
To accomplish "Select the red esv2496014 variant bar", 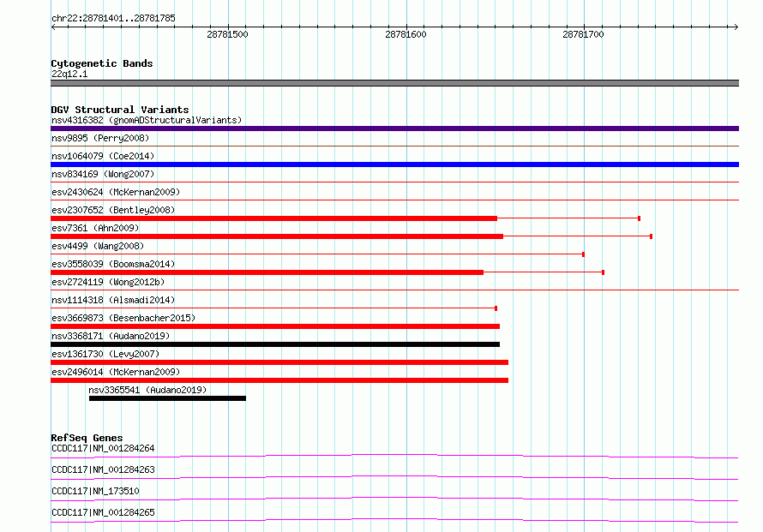I will tap(279, 380).
